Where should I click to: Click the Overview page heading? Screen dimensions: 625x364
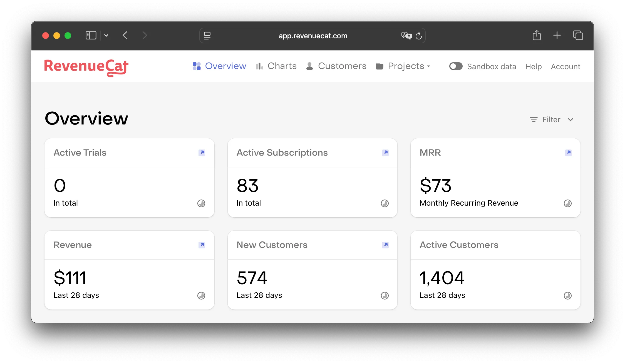point(86,118)
